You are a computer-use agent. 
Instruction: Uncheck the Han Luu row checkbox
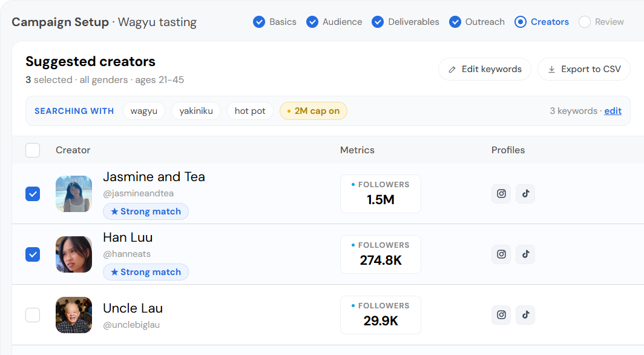click(x=33, y=254)
